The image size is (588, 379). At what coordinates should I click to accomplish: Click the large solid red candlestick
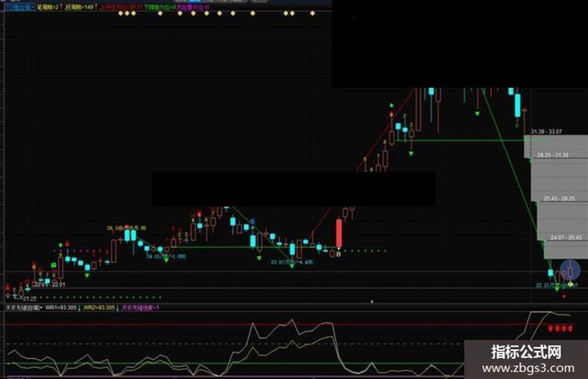339,233
